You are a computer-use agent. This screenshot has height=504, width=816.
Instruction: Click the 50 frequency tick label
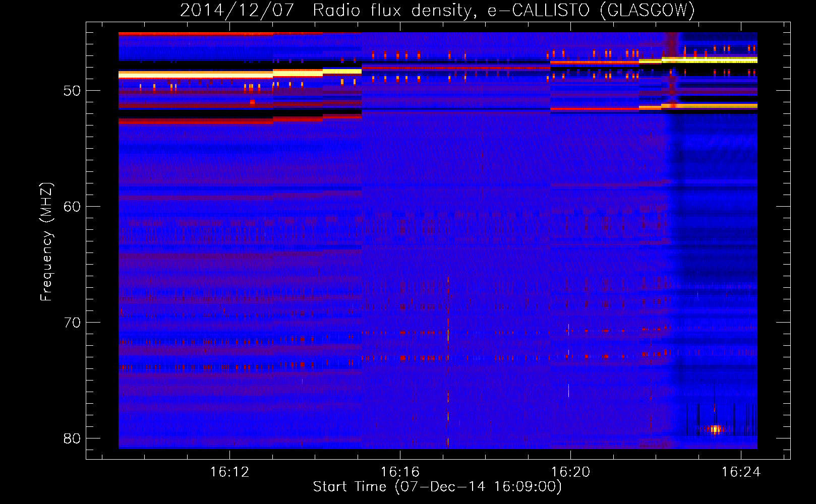pos(72,91)
